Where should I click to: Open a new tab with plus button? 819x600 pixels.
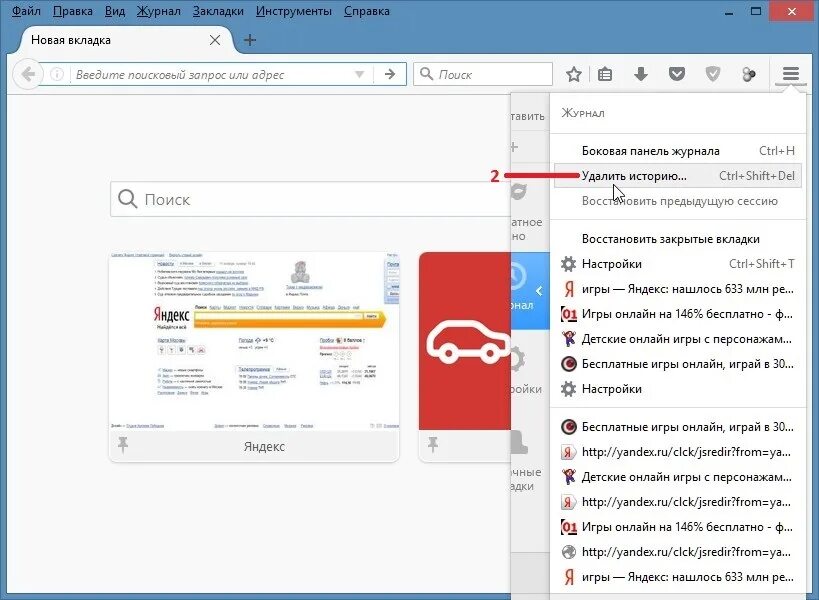pos(250,40)
